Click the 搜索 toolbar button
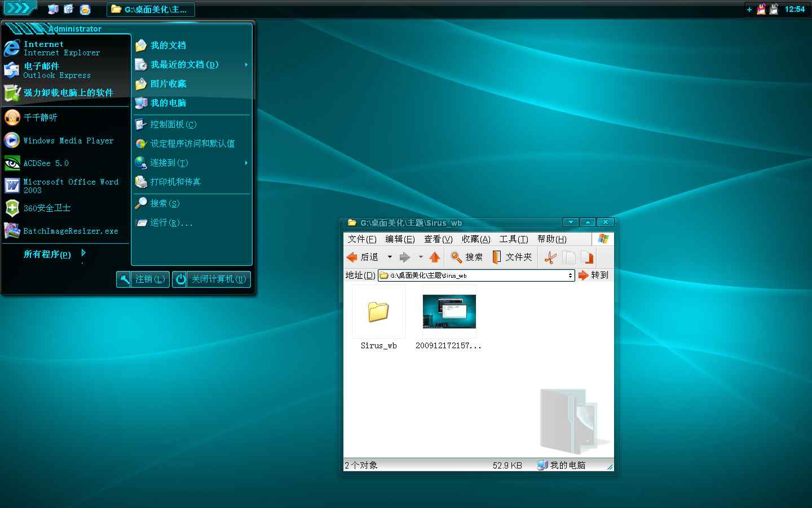812x508 pixels. pos(467,257)
